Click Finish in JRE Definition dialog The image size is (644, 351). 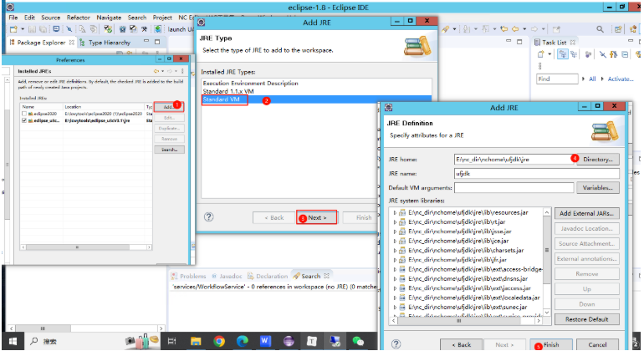tap(551, 344)
